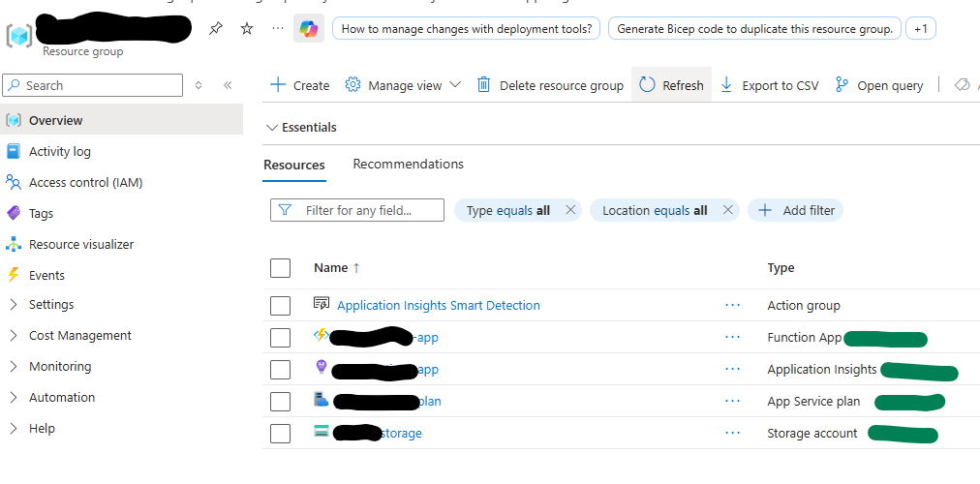Click the Filter for any field box
The height and width of the screenshot is (484, 980).
pyautogui.click(x=357, y=210)
